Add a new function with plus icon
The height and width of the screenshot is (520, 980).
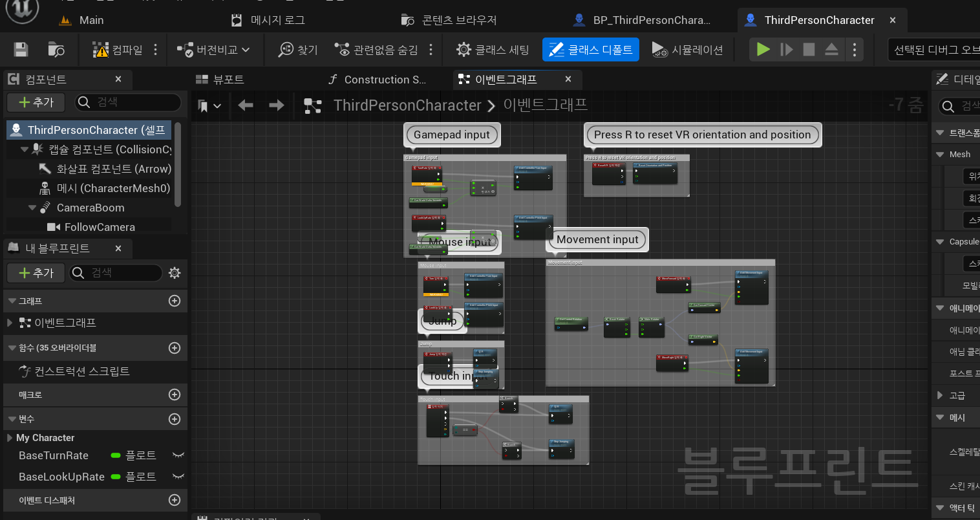(175, 348)
